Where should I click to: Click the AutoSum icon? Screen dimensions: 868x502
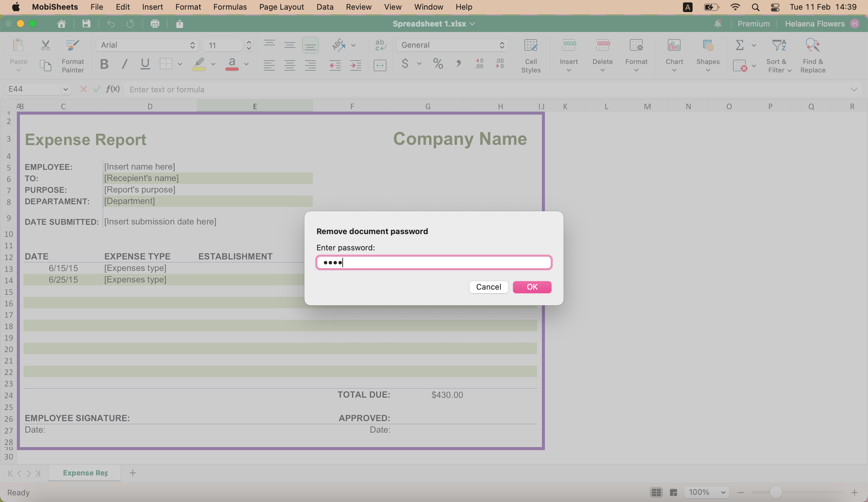coord(739,45)
